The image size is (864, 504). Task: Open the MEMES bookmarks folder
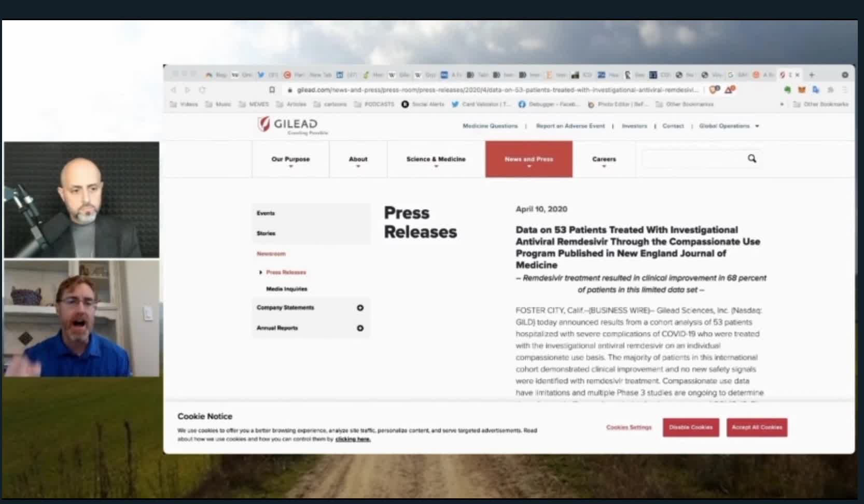click(254, 104)
